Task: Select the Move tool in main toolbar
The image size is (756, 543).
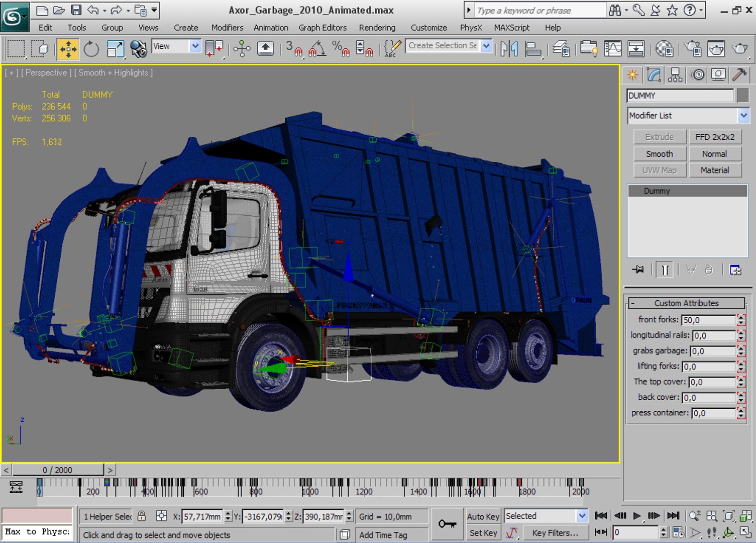Action: point(68,49)
